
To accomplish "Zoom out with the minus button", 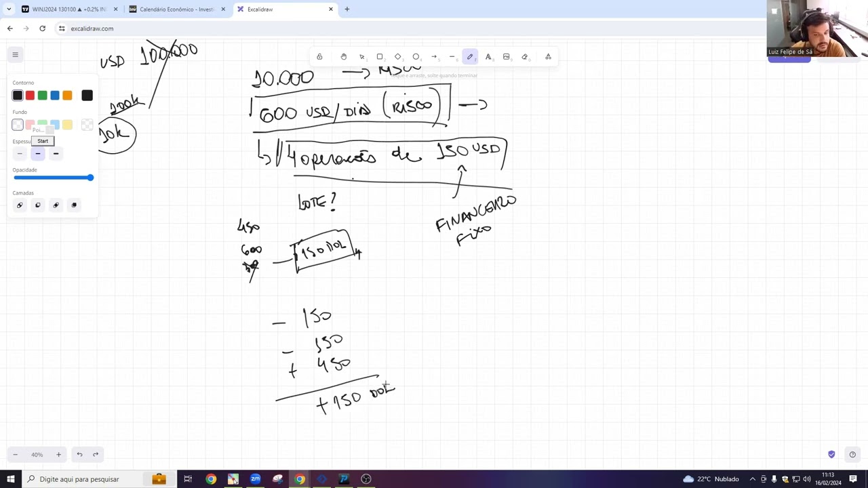I will 15,455.
